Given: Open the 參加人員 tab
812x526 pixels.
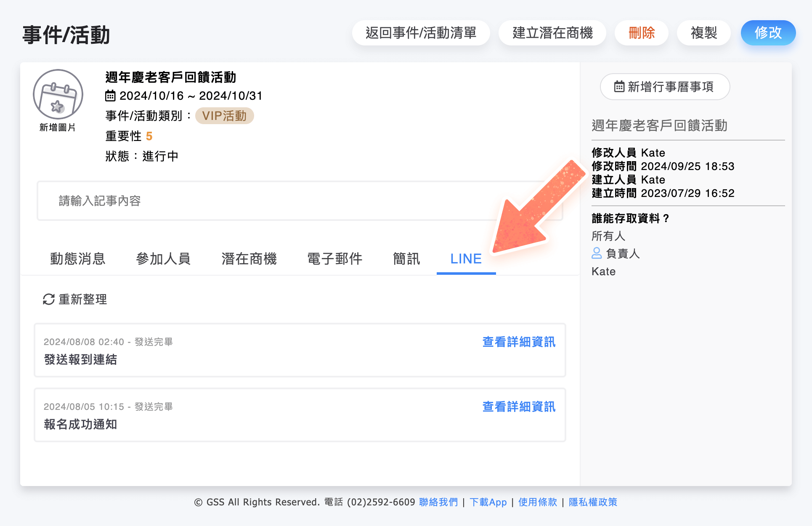Looking at the screenshot, I should pyautogui.click(x=163, y=259).
